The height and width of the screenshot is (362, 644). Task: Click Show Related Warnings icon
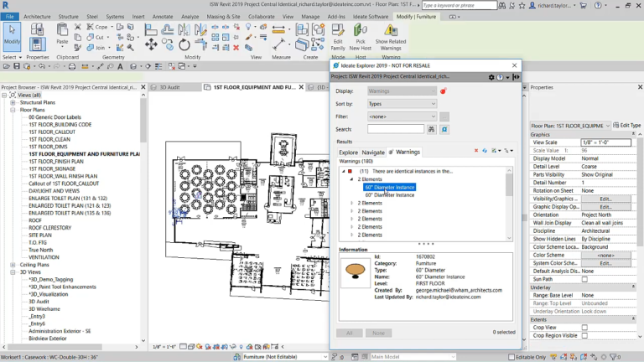point(391,37)
